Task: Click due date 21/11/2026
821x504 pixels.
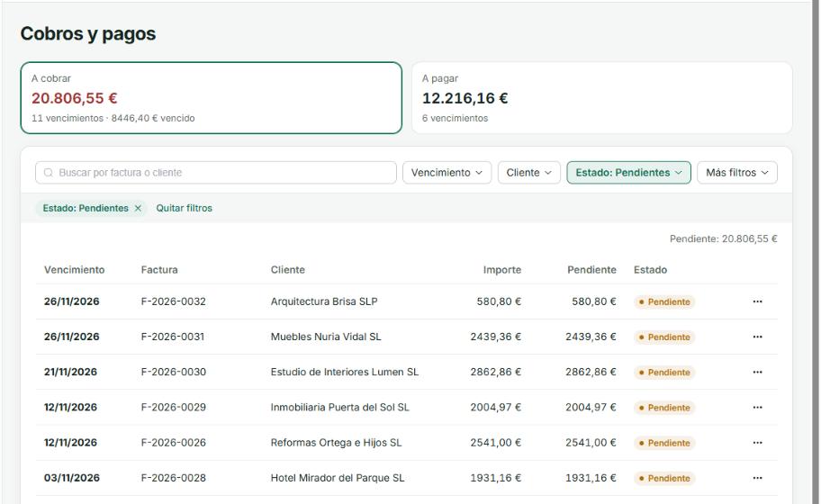Action: [71, 372]
